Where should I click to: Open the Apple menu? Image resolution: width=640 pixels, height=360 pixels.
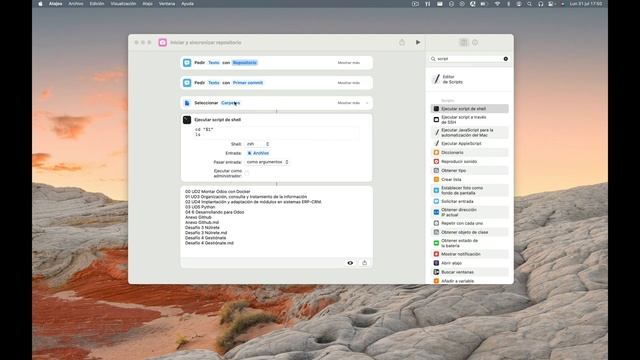point(40,4)
